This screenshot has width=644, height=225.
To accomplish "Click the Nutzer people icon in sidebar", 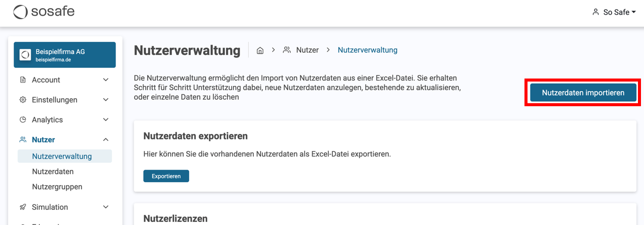I will click(23, 139).
